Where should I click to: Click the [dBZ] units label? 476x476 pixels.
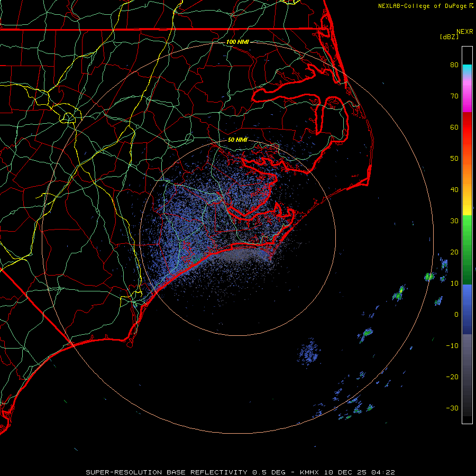(x=449, y=37)
